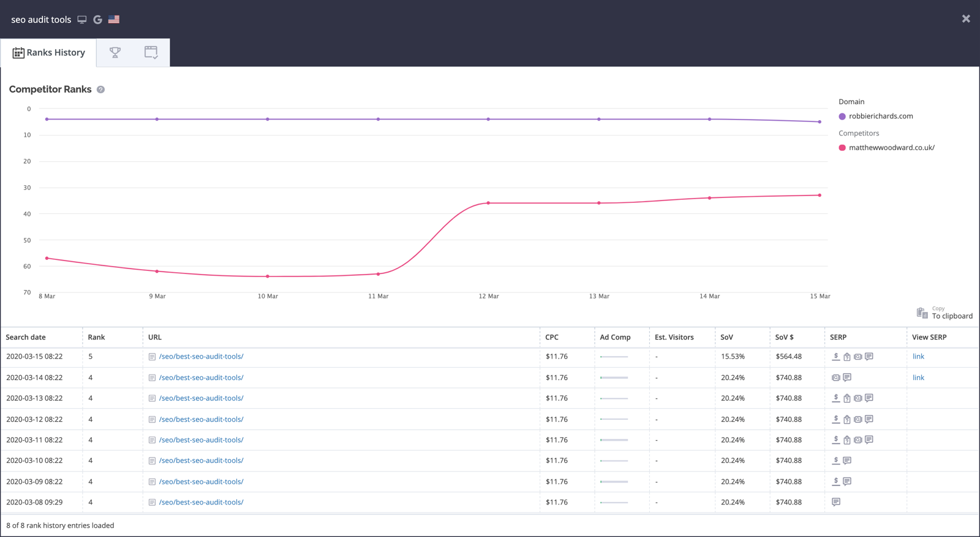Open the trophy tab
The width and height of the screenshot is (980, 537).
click(x=115, y=53)
